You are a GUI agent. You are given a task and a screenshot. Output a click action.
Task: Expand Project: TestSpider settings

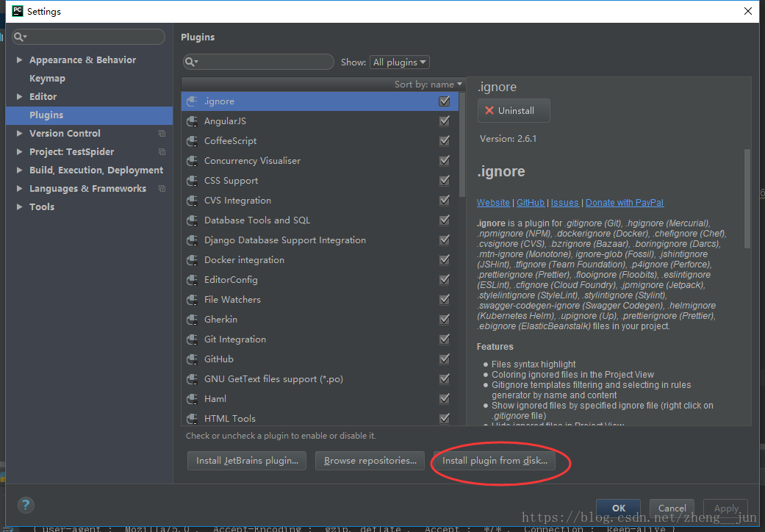tap(20, 151)
